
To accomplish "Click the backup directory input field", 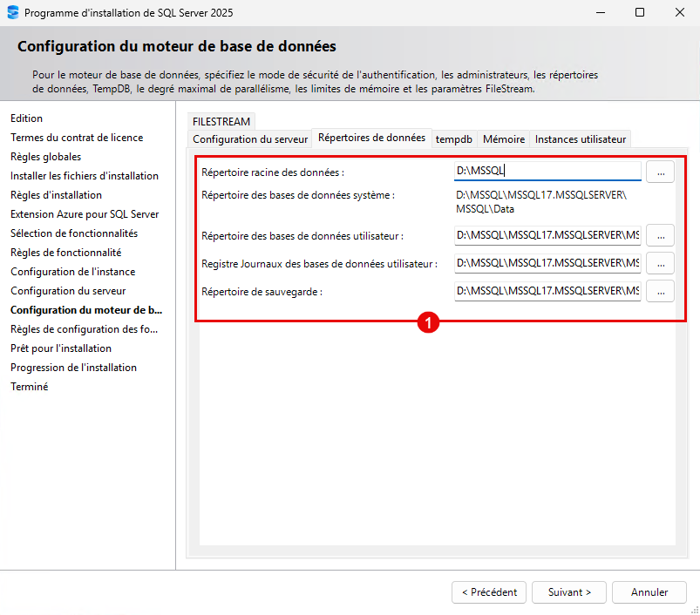I will click(547, 291).
